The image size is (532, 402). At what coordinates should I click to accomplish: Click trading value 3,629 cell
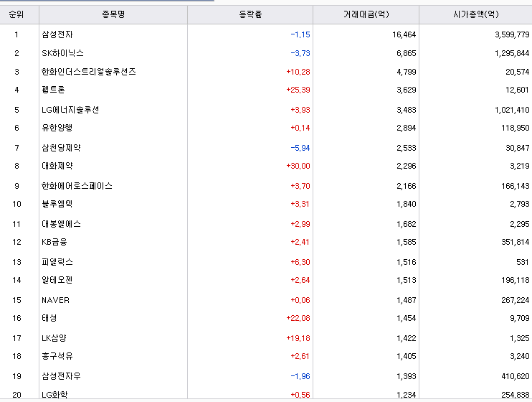[406, 90]
